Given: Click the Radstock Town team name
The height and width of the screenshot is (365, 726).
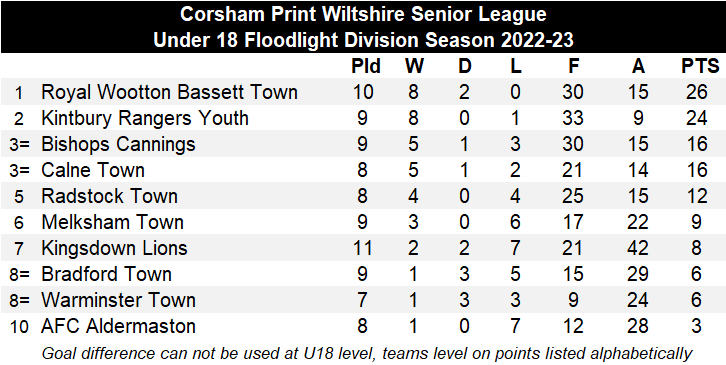Looking at the screenshot, I should coord(109,196).
